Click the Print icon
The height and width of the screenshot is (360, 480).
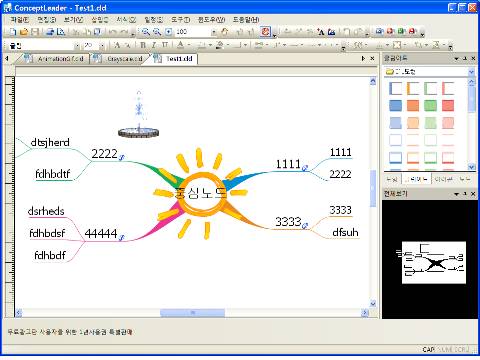50,32
